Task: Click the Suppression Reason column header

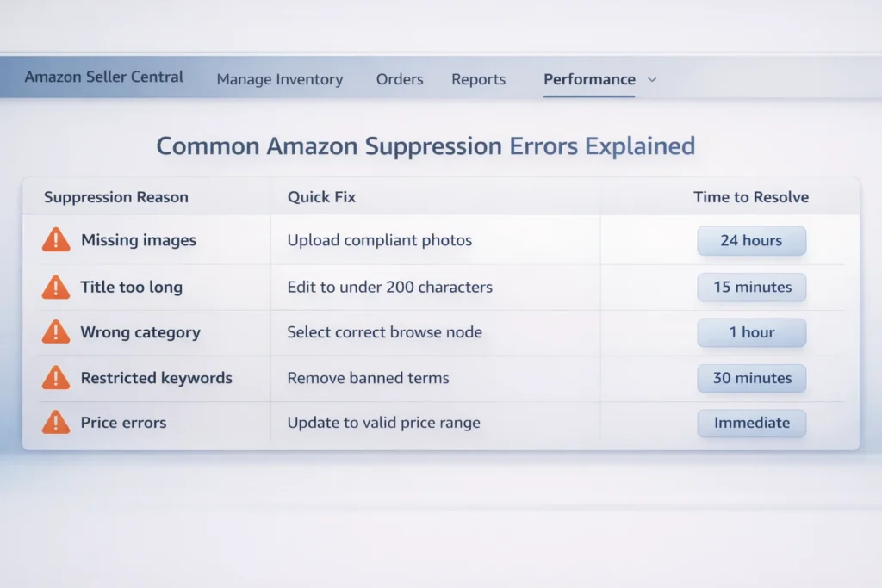Action: click(x=115, y=197)
